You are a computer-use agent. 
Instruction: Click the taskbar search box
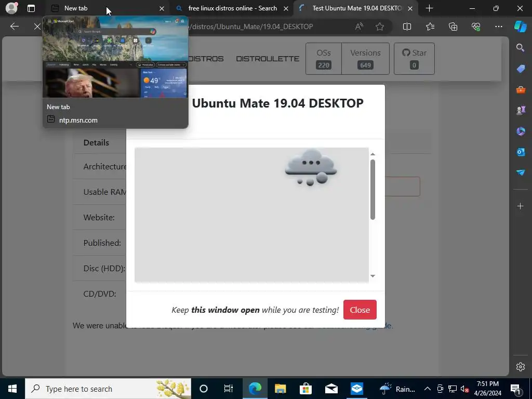tap(108, 389)
